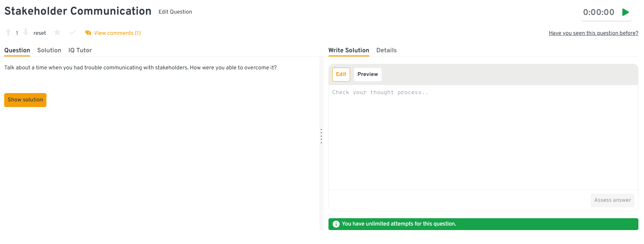Screen dimensions: 644x244
Task: Start the timer with the green play button
Action: [626, 12]
